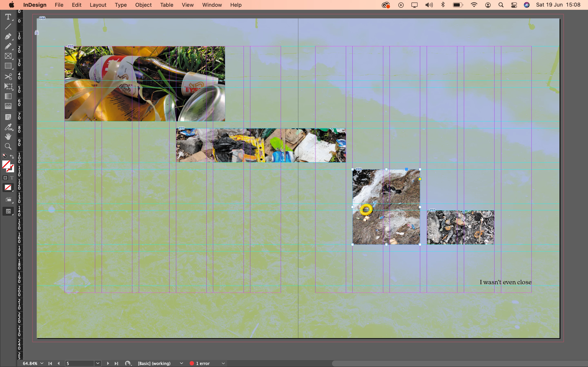Click the page number input field

[x=79, y=363]
